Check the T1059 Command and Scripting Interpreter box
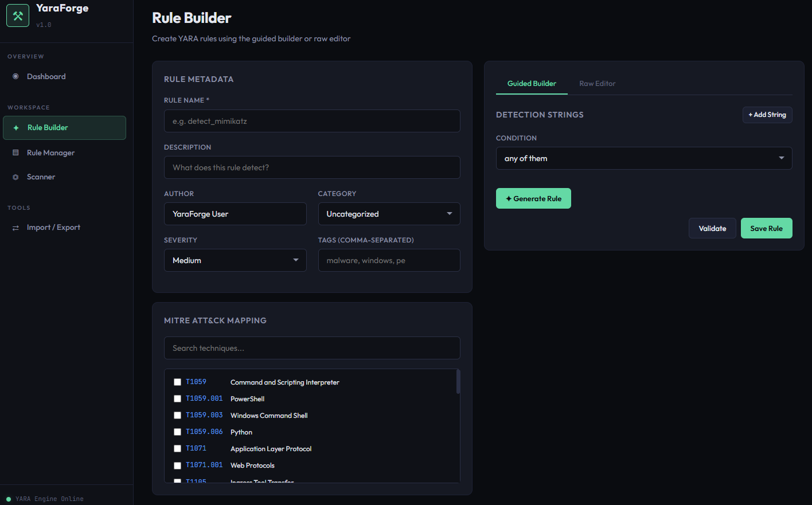812x505 pixels. coord(177,381)
